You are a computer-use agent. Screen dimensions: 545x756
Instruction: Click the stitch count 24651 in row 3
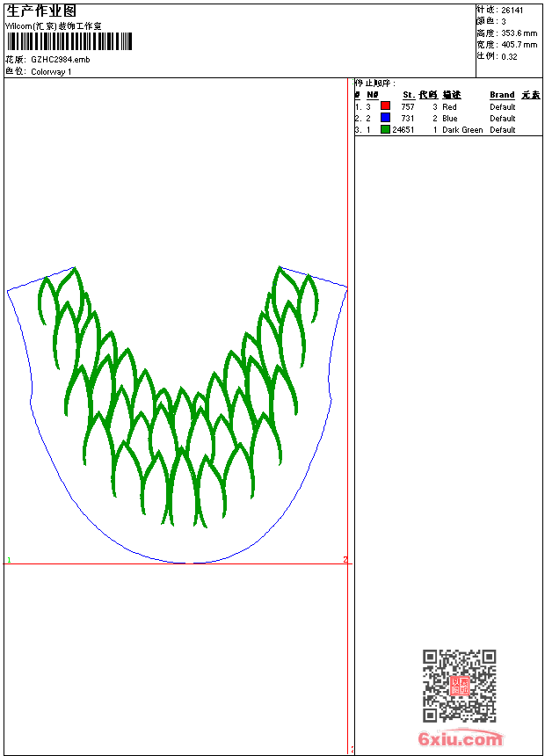click(x=403, y=130)
